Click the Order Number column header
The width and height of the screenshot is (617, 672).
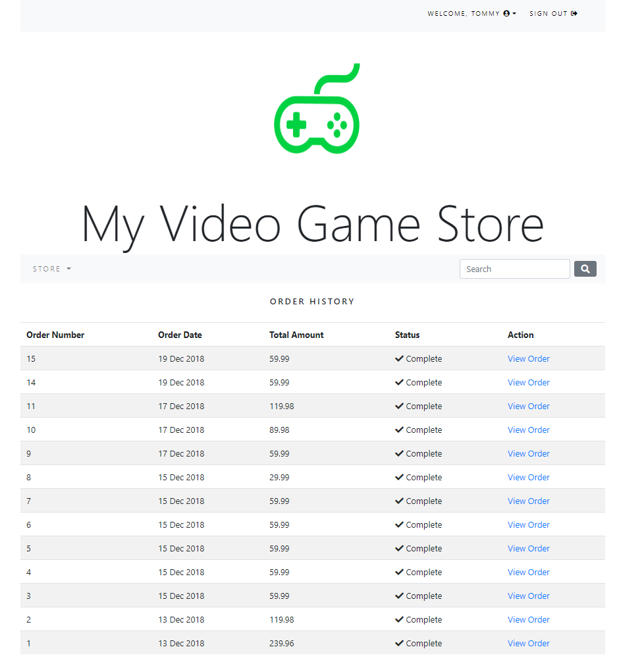tap(55, 335)
